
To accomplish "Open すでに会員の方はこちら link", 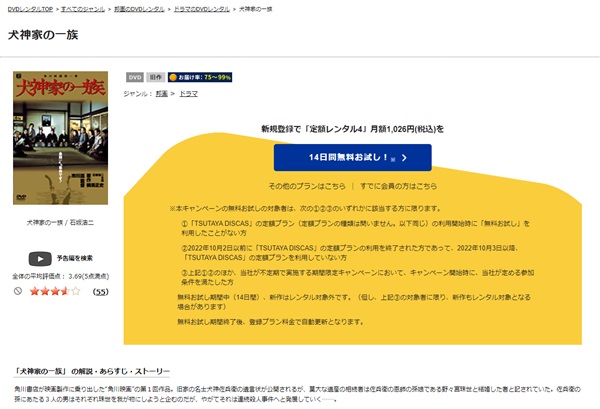I will (x=398, y=186).
